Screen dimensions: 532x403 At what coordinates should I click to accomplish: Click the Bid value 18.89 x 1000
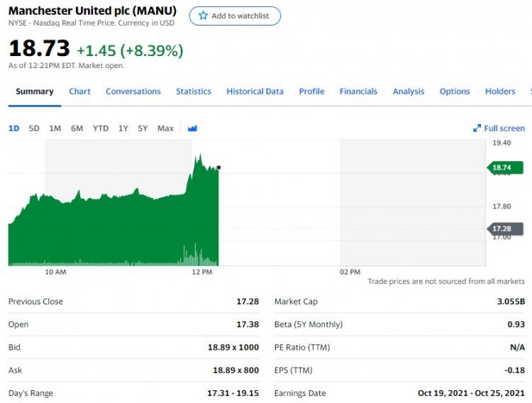point(233,347)
